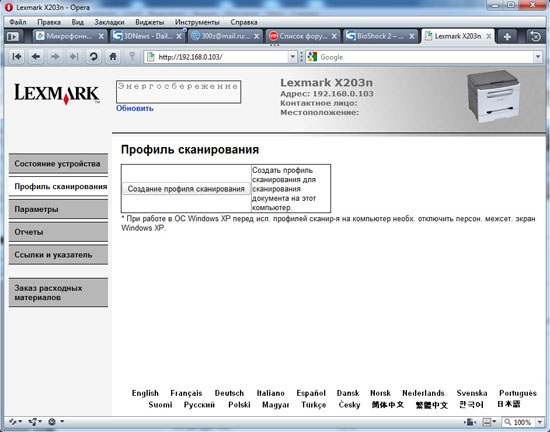Close the Список фору tab
Screen dimensions: 550x432
tap(334, 36)
